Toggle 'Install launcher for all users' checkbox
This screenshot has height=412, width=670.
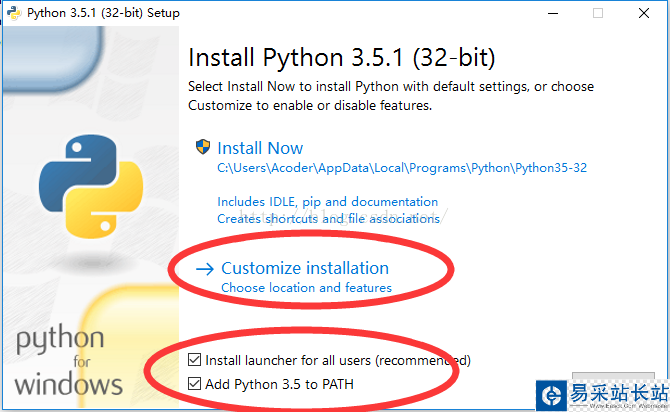(195, 360)
